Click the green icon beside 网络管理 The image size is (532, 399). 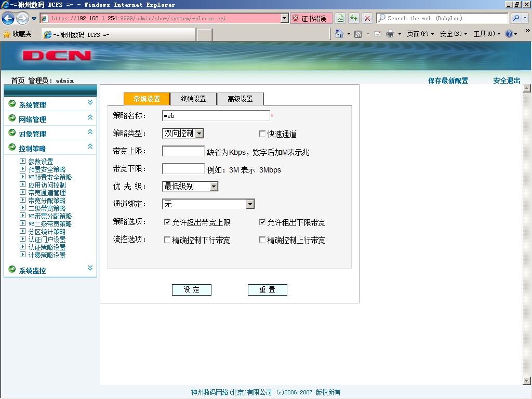click(12, 118)
